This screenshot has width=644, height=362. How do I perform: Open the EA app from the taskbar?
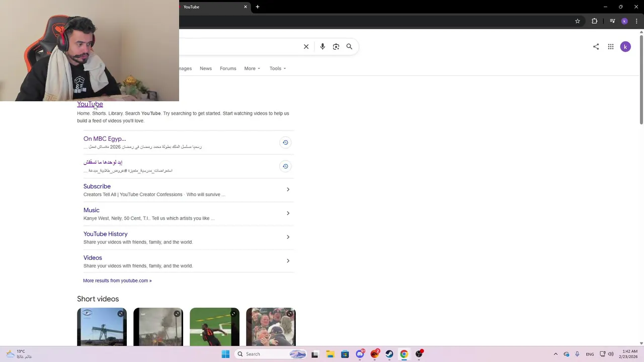click(x=375, y=354)
